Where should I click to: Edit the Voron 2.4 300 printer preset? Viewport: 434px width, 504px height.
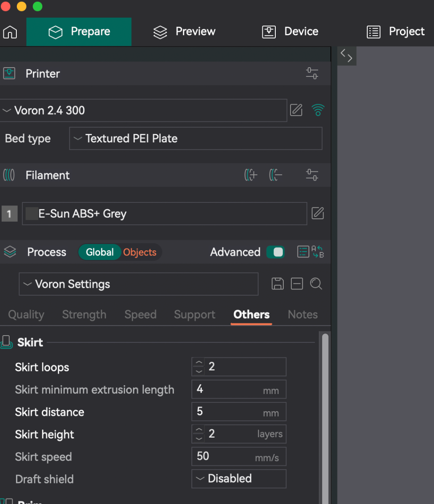(296, 110)
